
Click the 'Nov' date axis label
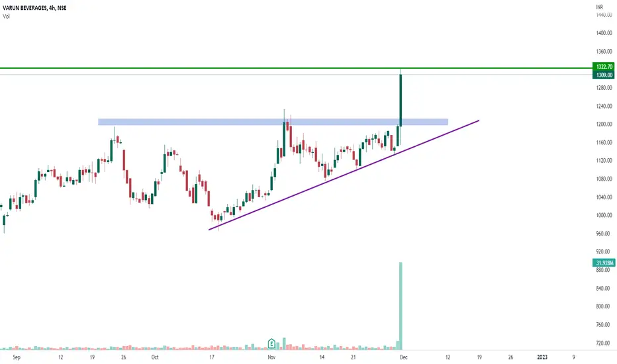click(271, 357)
